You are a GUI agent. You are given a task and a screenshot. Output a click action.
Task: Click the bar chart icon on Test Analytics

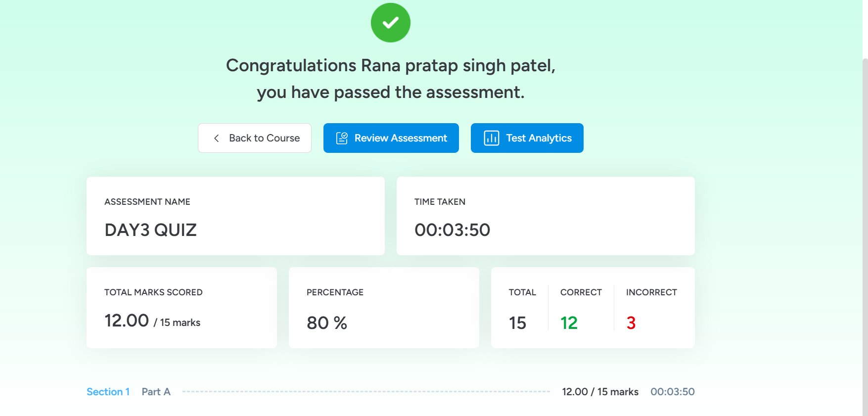(x=491, y=139)
